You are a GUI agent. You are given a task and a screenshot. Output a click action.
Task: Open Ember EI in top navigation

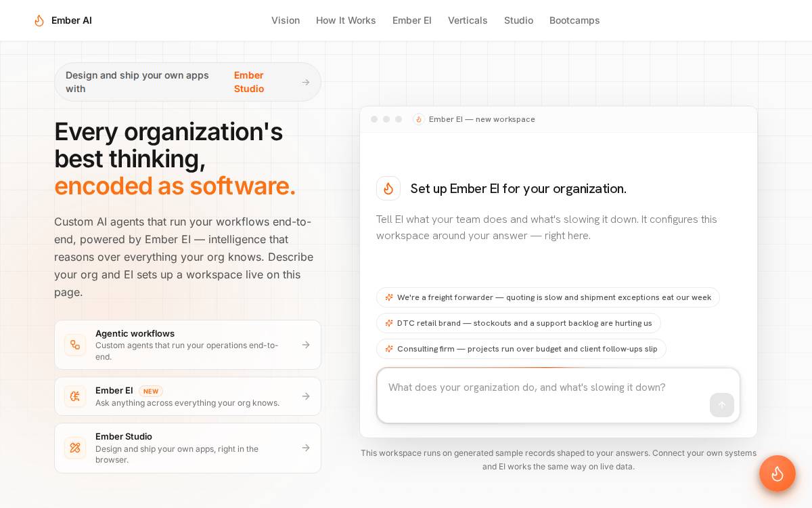tap(412, 20)
